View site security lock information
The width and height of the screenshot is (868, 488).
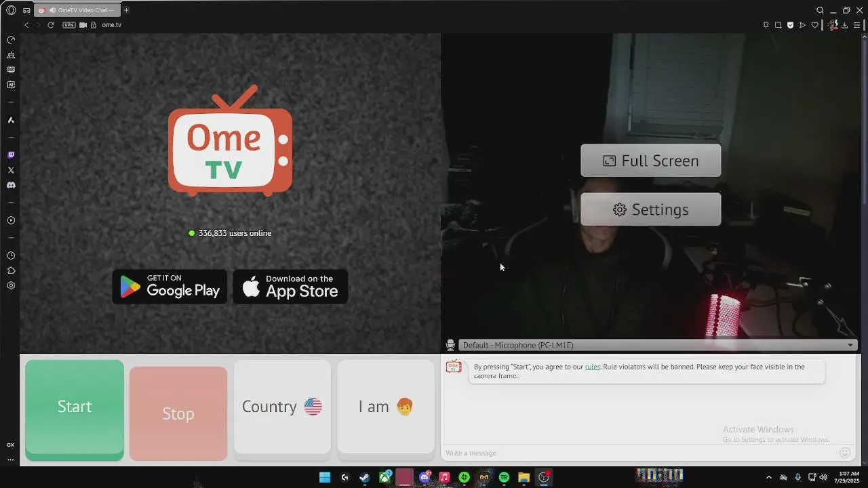pos(94,25)
